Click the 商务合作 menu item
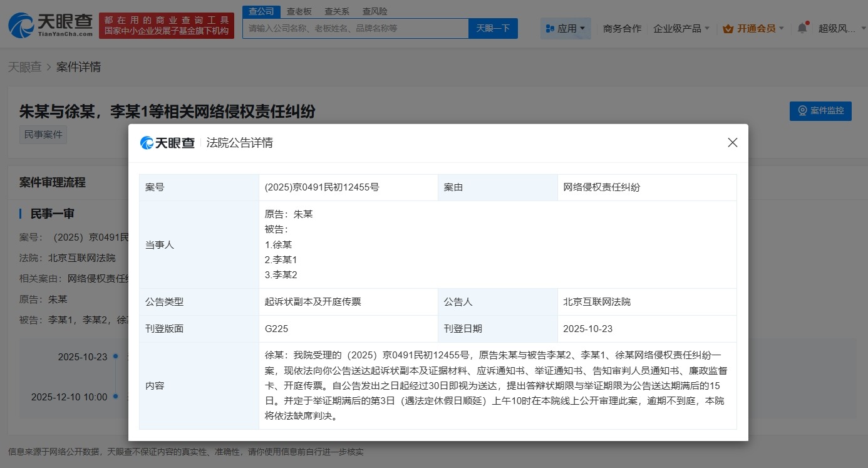 click(622, 28)
